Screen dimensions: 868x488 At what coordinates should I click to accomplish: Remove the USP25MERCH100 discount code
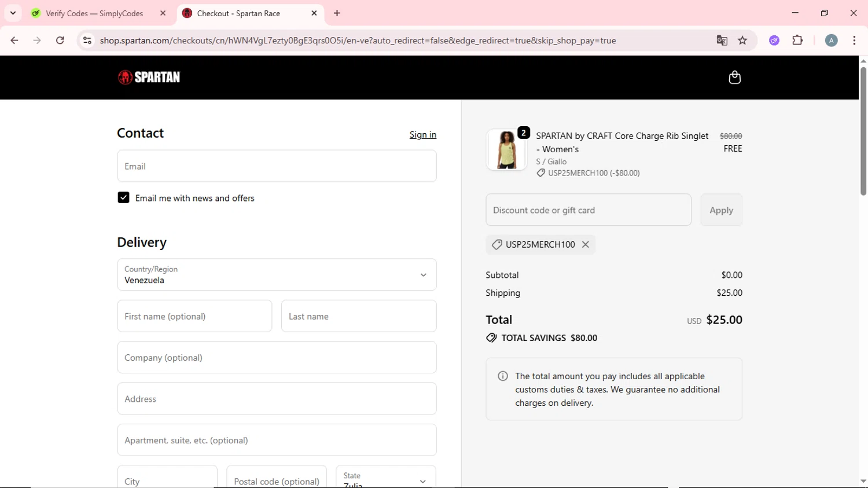(586, 244)
